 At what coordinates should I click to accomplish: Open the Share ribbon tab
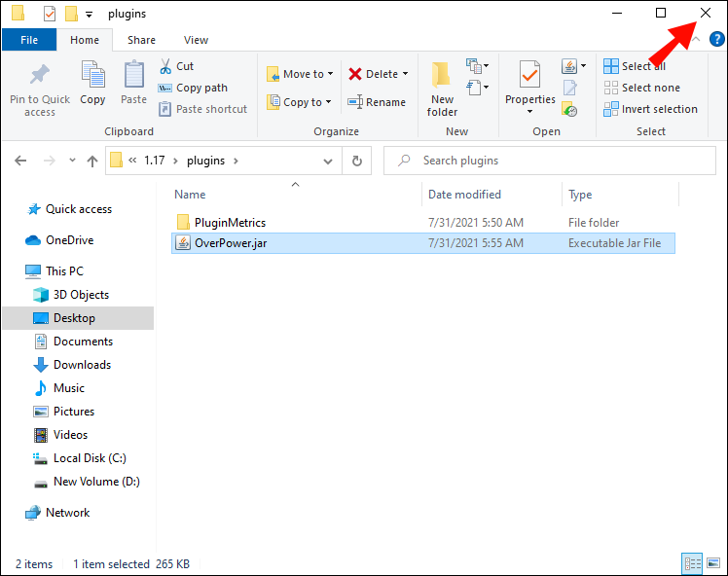coord(141,40)
